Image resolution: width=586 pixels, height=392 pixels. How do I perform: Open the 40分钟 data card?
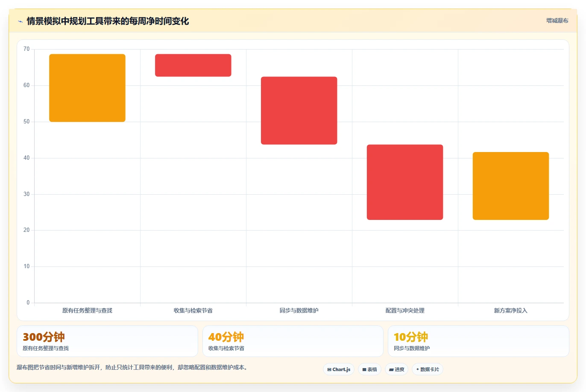[293, 341]
